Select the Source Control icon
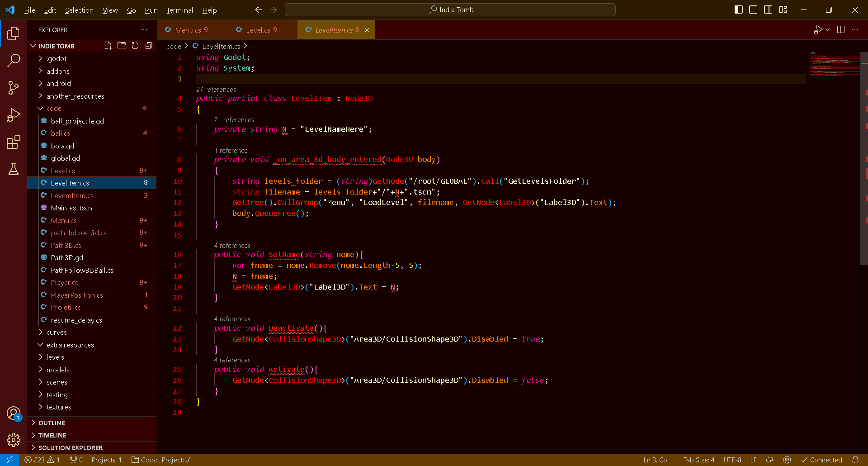This screenshot has height=466, width=868. [14, 87]
